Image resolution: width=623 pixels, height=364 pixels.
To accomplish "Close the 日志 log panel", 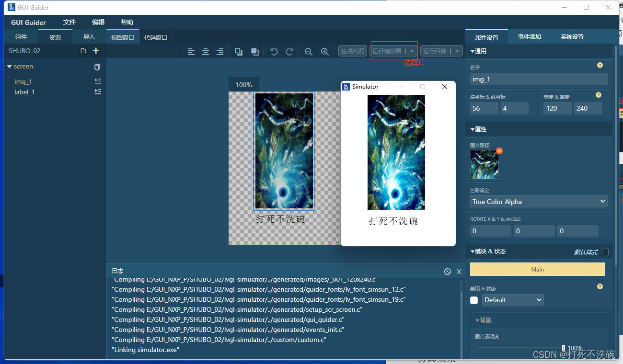I will (x=459, y=272).
